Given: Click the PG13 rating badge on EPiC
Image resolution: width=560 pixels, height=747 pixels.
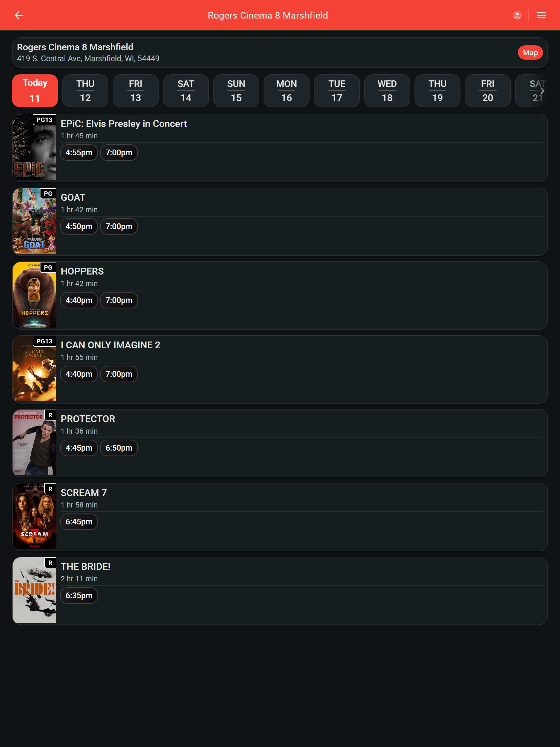Looking at the screenshot, I should [44, 120].
